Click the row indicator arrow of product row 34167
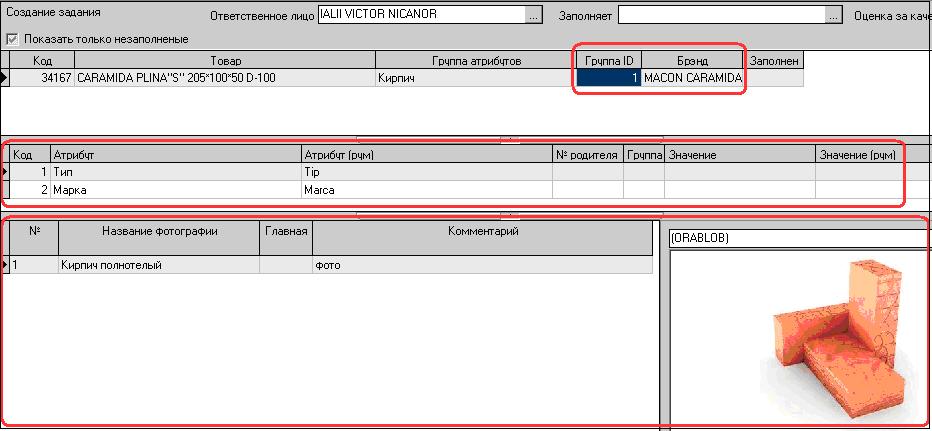 click(5, 78)
